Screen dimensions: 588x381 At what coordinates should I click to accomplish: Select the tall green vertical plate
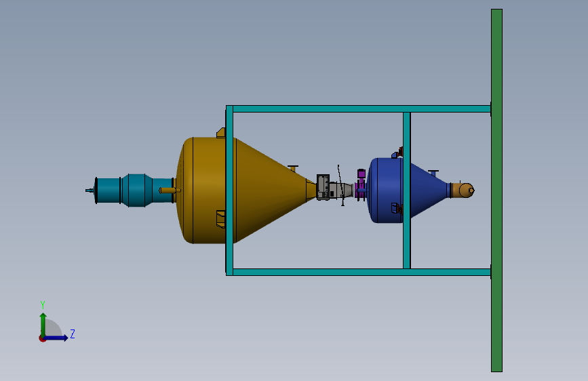click(496, 190)
